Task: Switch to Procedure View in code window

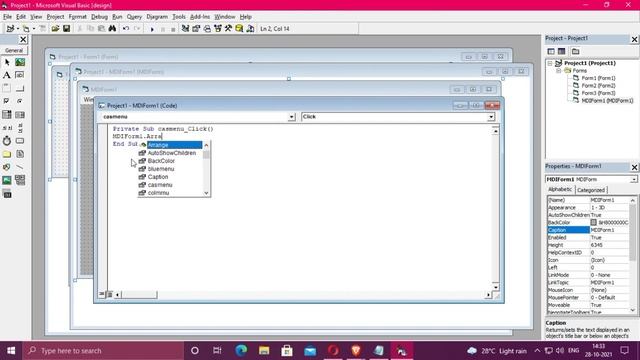Action: point(102,294)
